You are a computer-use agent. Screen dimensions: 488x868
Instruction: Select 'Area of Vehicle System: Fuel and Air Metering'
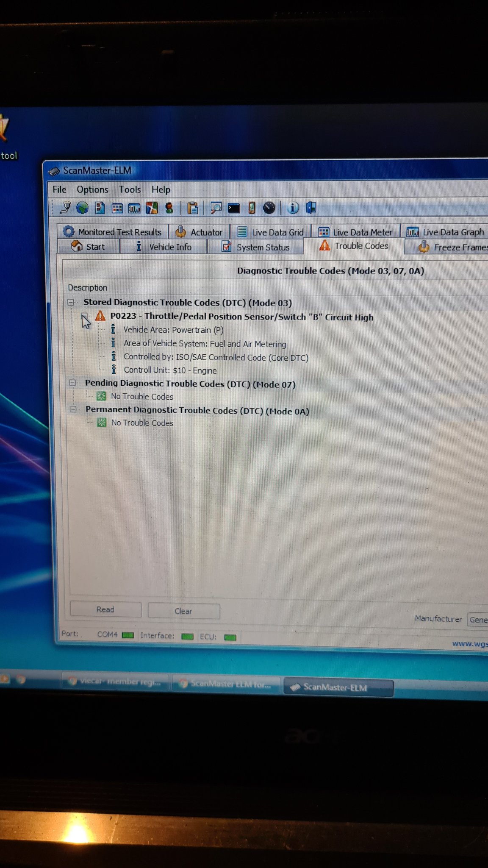[205, 343]
